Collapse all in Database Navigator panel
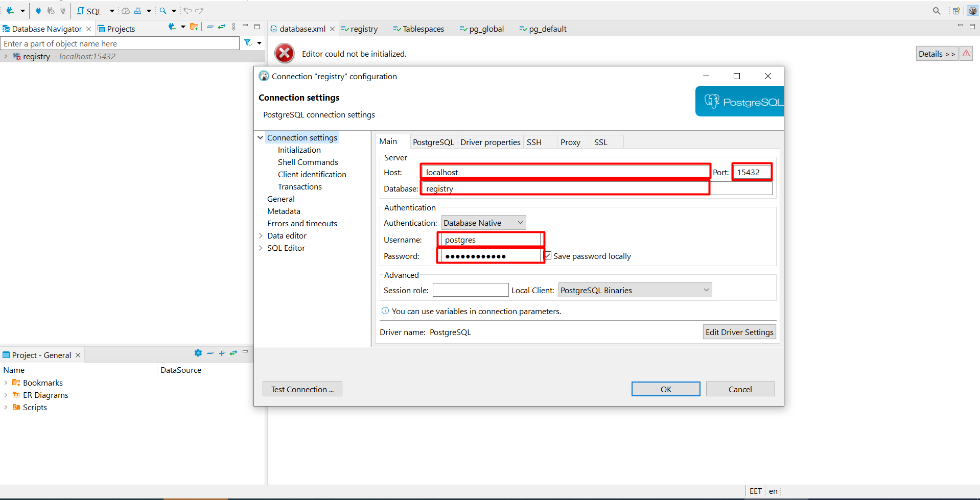Viewport: 980px width, 500px height. pos(210,27)
